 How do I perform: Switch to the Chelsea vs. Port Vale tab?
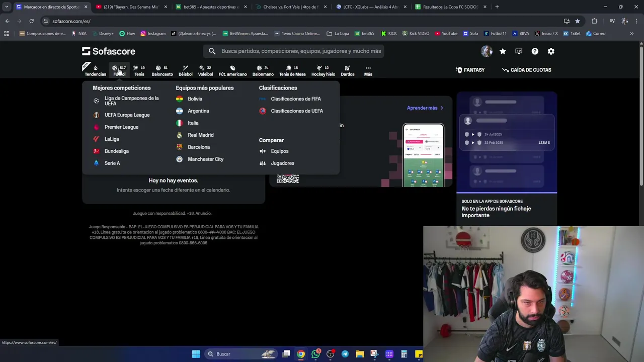(x=291, y=7)
